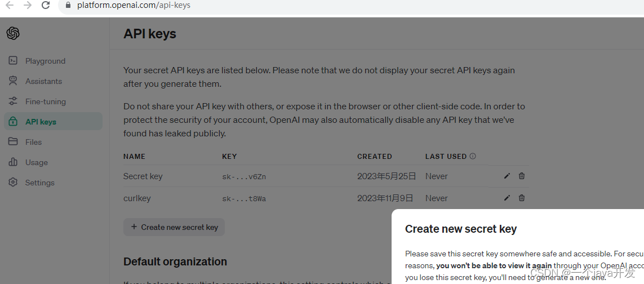Viewport: 644px width, 284px height.
Task: Click key value sk-...t8Wa
Action: tap(244, 199)
